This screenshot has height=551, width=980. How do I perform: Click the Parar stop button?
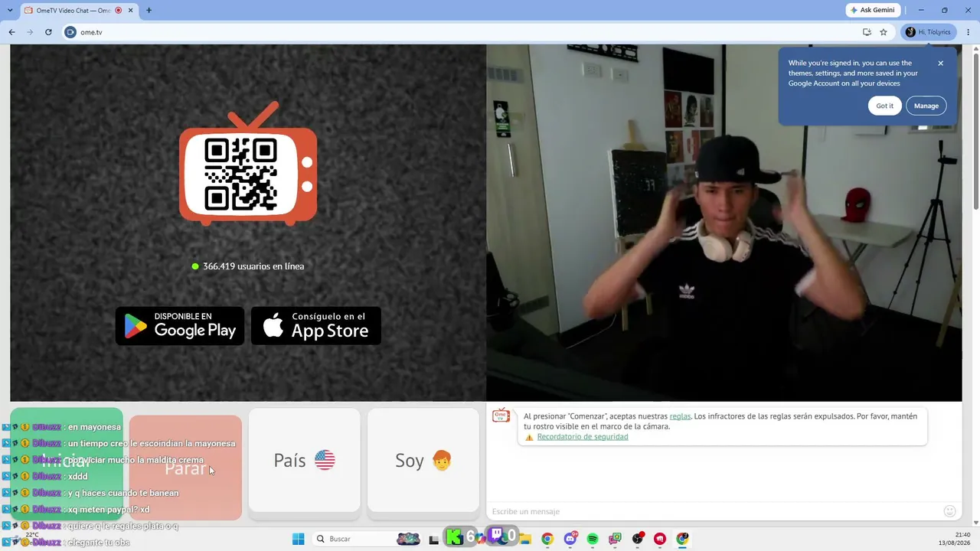tap(185, 468)
